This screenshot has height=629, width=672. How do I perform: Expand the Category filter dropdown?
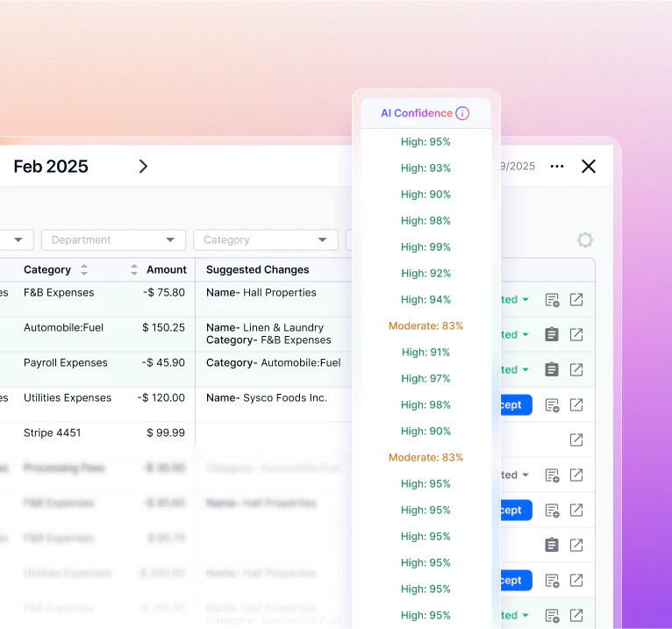[x=265, y=240]
